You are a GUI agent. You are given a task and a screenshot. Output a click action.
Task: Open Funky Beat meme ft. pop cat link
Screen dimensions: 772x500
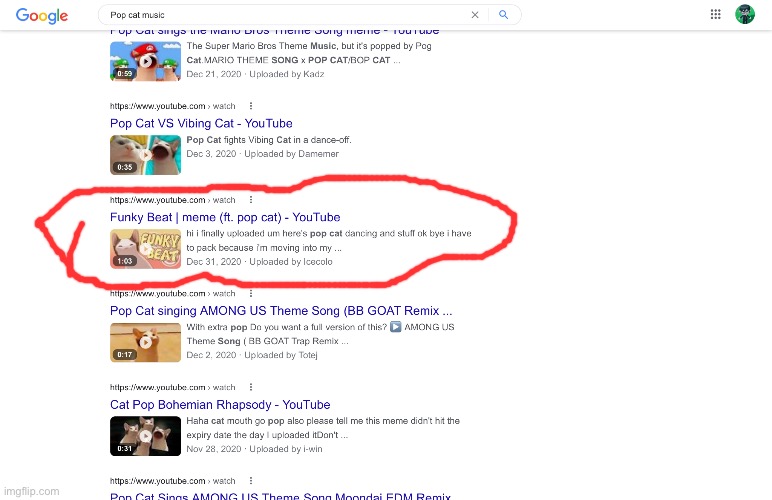[225, 217]
